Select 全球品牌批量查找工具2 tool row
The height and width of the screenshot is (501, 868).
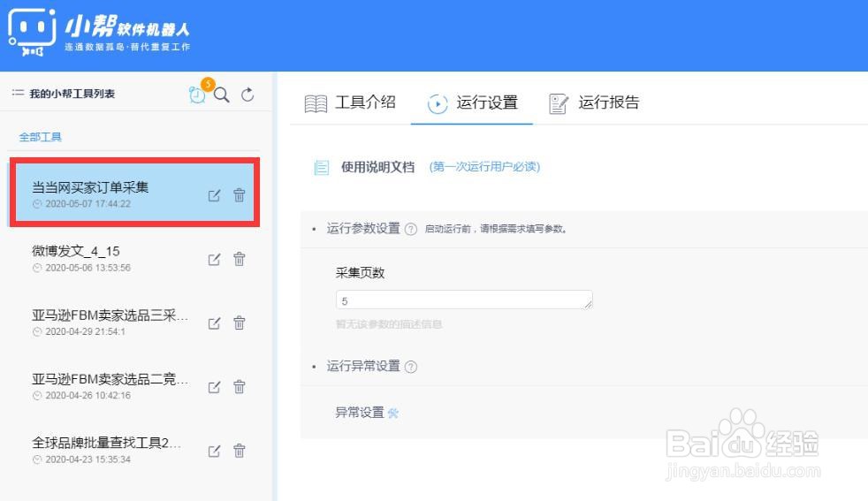point(134,450)
